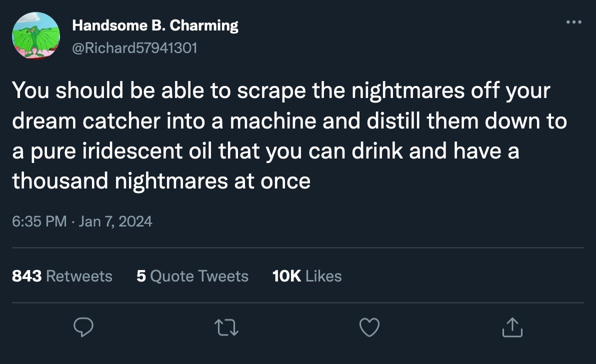Click the phrase "dream catcher" in tweet
The image size is (596, 364).
point(78,121)
